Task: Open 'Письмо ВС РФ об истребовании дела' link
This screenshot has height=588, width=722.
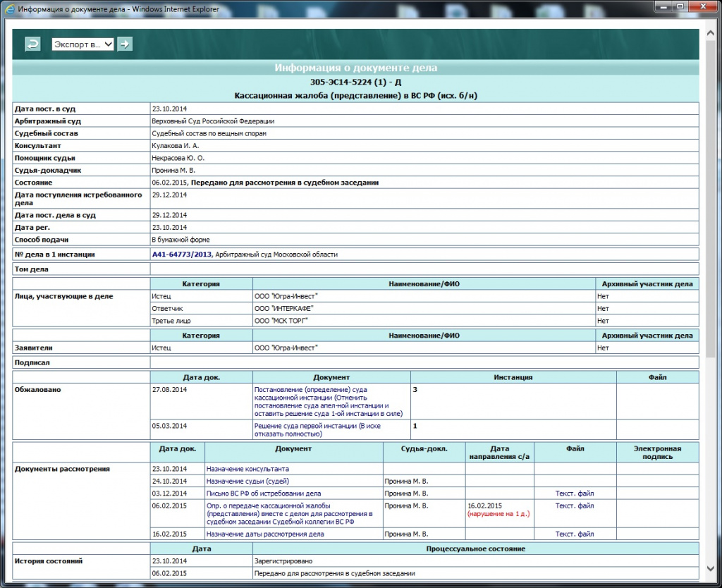Action: [x=264, y=493]
